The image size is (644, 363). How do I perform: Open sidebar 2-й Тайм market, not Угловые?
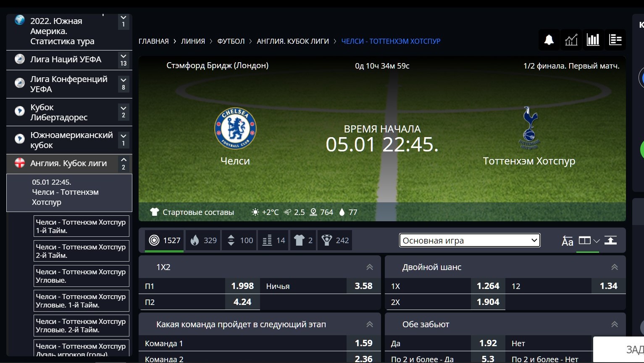coord(81,251)
